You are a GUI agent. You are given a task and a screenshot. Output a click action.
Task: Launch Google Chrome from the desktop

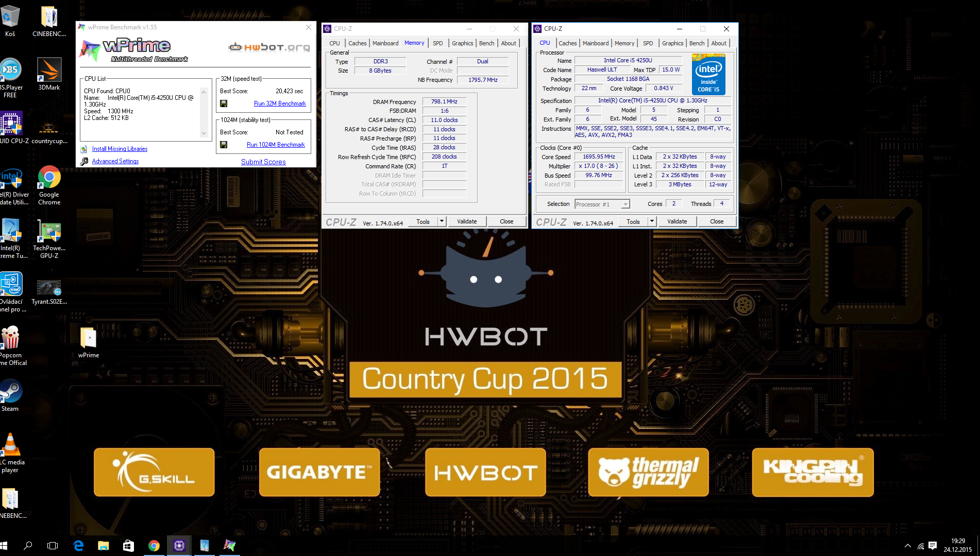(x=49, y=184)
